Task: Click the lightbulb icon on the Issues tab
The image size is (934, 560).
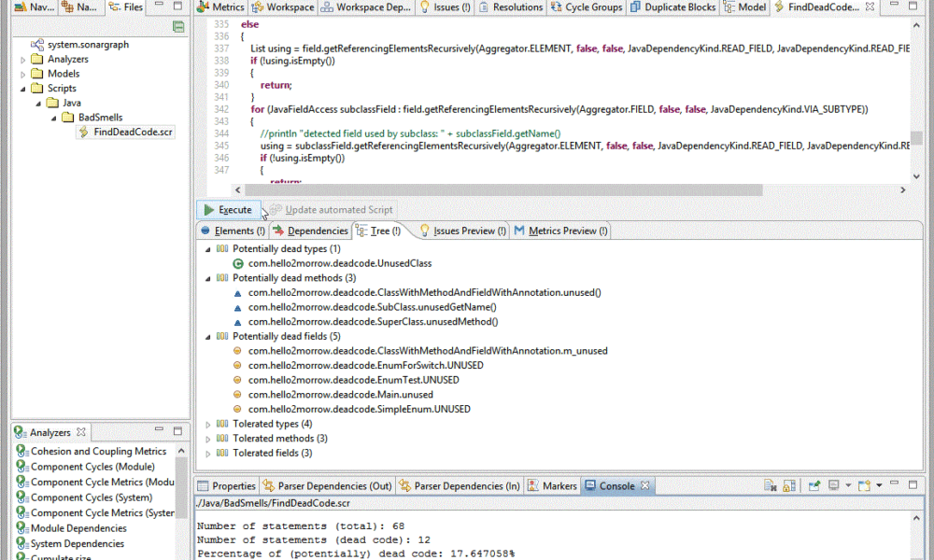Action: 423,7
